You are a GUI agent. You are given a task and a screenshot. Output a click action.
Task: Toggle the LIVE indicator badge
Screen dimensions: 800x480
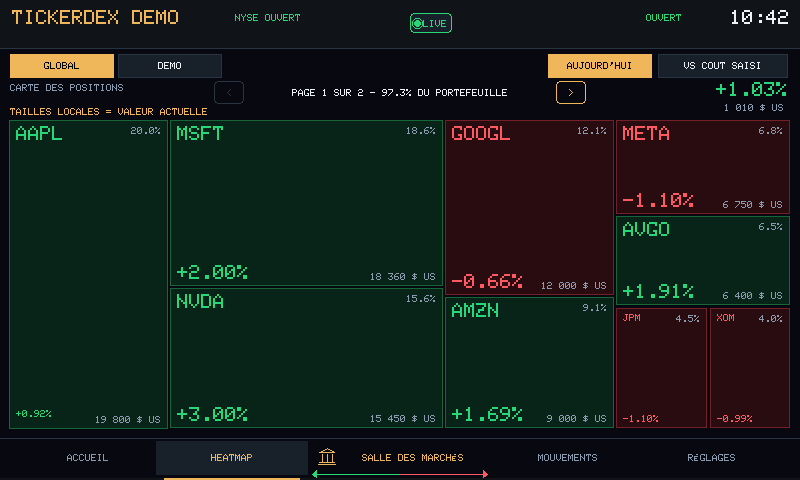tap(431, 23)
